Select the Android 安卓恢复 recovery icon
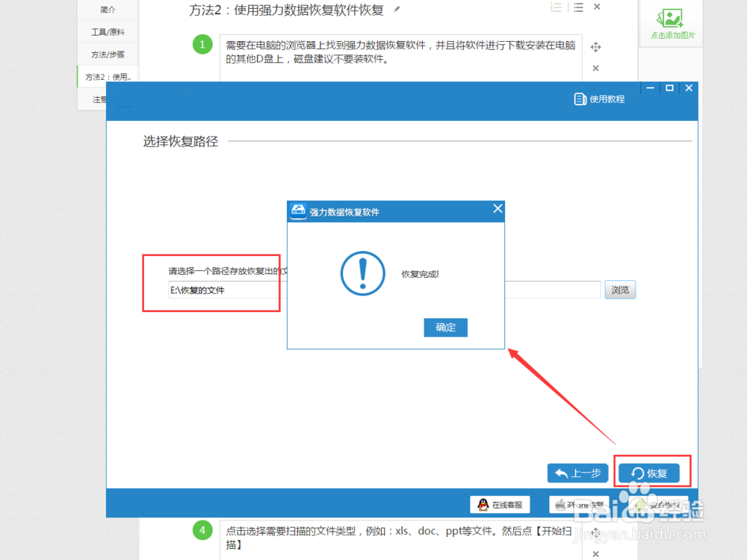Viewport: 747px width, 560px height. (x=657, y=504)
